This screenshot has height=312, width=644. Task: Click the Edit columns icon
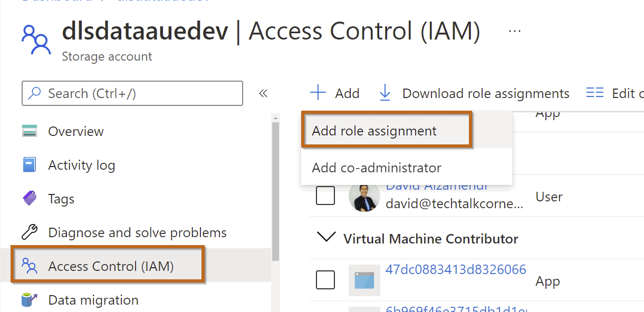595,93
